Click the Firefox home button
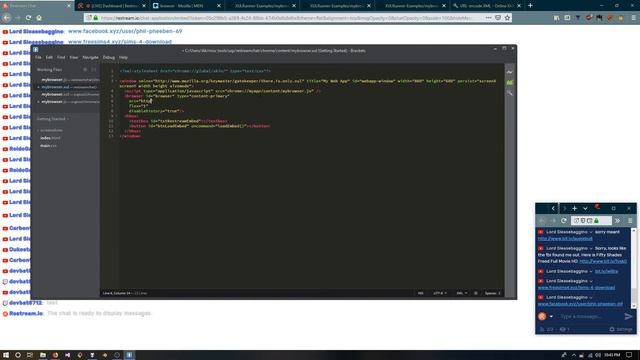 (x=39, y=18)
